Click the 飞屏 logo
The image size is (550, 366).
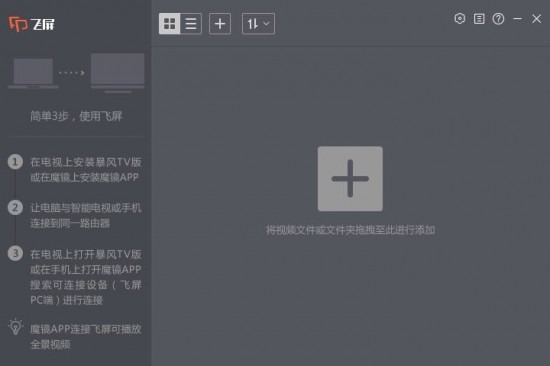click(x=32, y=24)
